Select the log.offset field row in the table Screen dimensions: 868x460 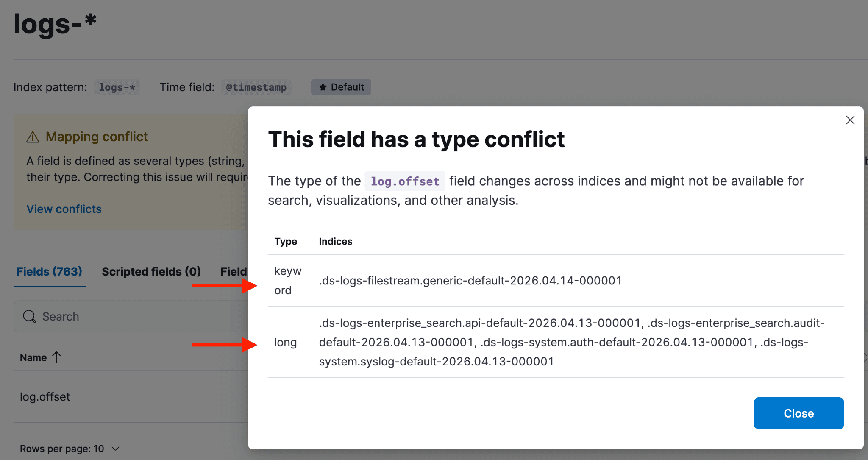tap(45, 396)
